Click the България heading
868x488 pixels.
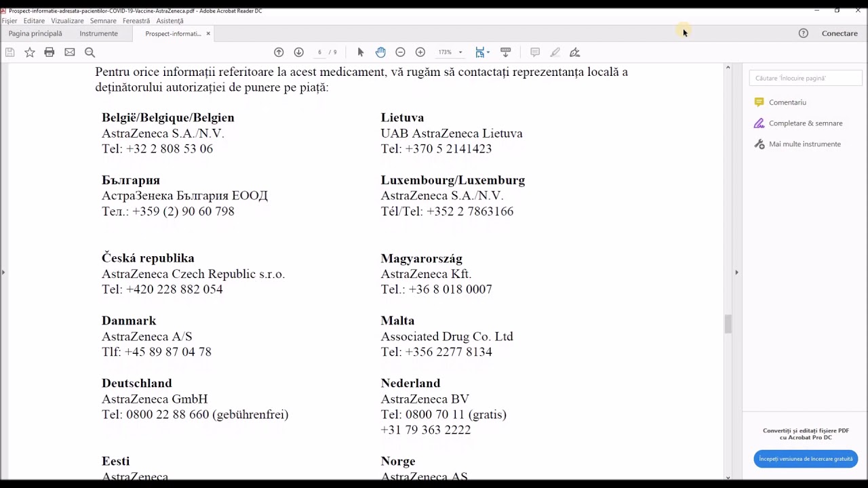(x=131, y=180)
